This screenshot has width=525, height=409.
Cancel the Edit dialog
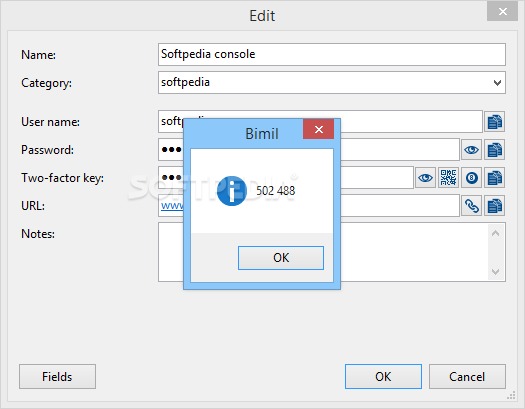click(x=467, y=377)
